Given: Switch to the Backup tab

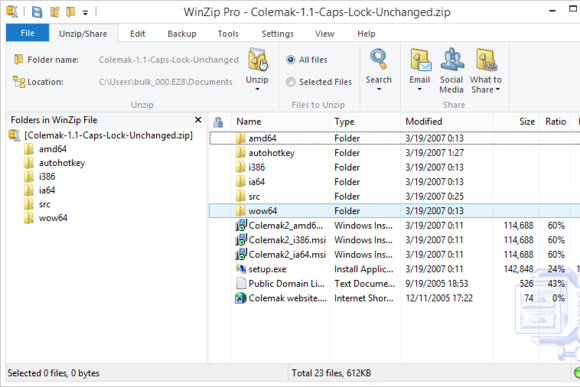Looking at the screenshot, I should pos(182,34).
